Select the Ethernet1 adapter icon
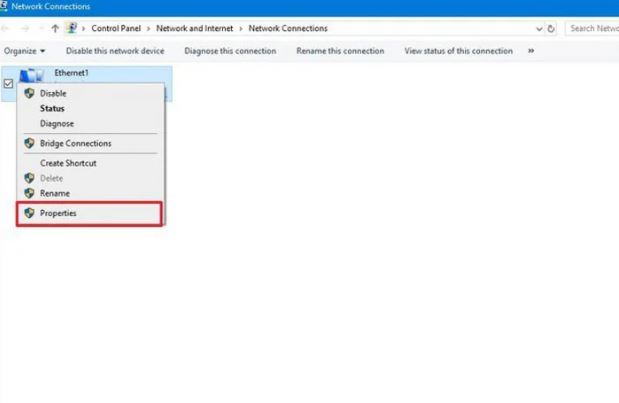 [x=31, y=75]
